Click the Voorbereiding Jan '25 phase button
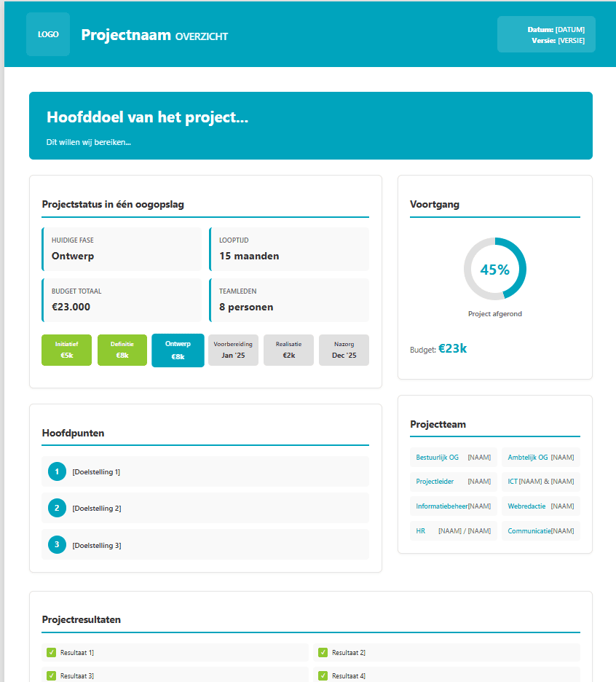Screen dimensions: 616x682 (233, 350)
